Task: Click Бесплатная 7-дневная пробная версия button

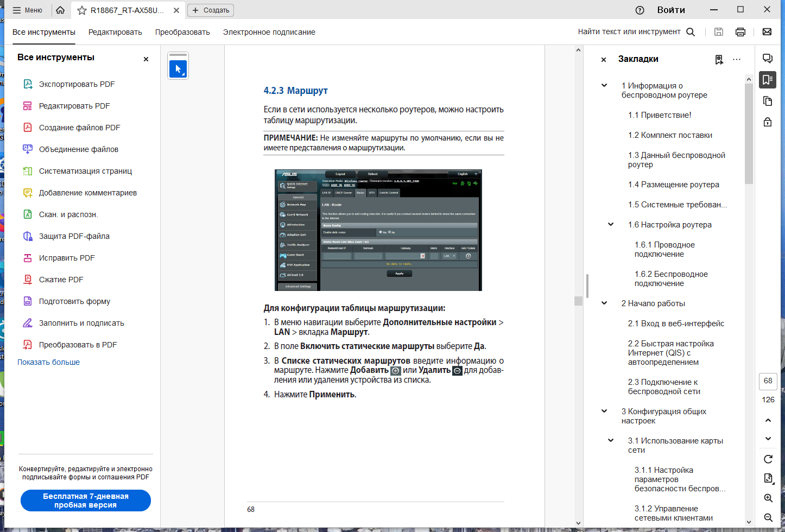Action: coord(86,501)
